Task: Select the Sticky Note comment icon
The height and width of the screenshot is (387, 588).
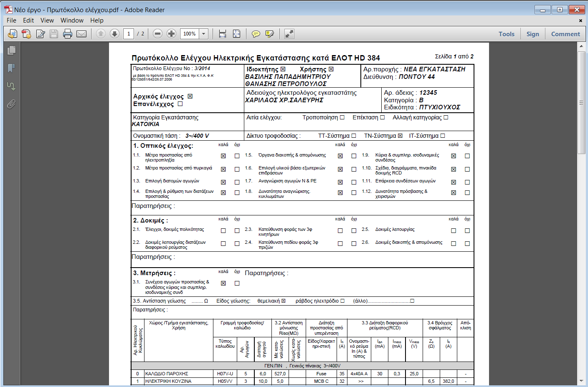Action: tap(256, 34)
